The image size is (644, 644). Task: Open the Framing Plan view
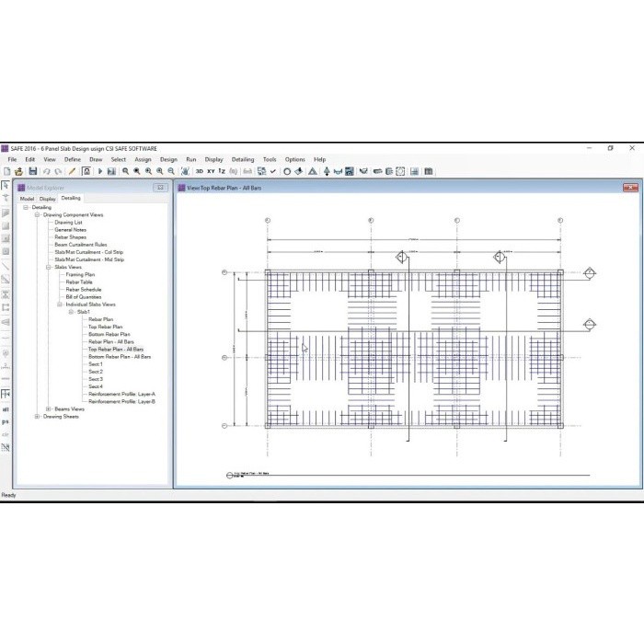(x=80, y=274)
